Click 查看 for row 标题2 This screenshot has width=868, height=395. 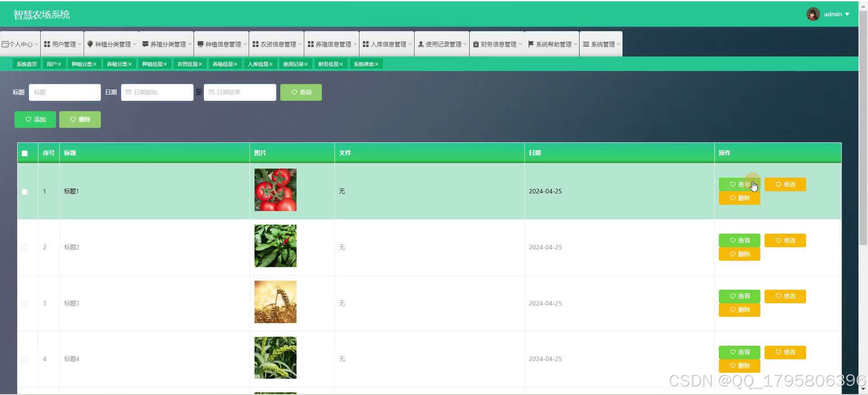pos(740,240)
